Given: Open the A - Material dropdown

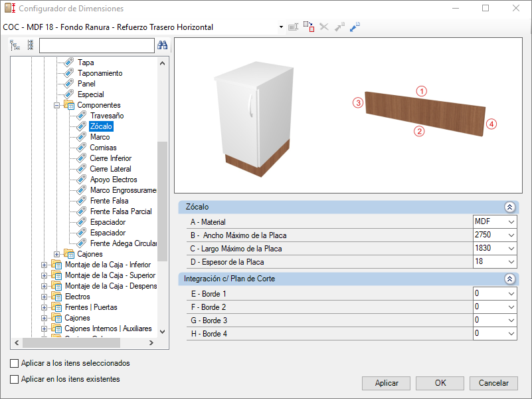Looking at the screenshot, I should (511, 222).
